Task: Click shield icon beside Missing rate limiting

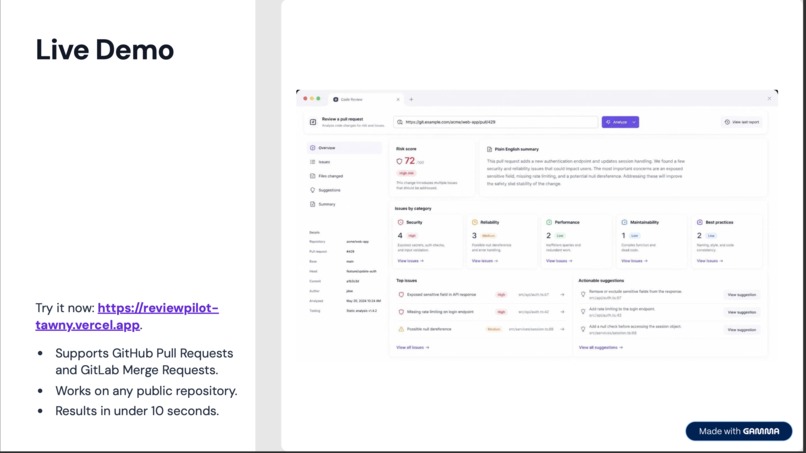Action: pyautogui.click(x=401, y=312)
